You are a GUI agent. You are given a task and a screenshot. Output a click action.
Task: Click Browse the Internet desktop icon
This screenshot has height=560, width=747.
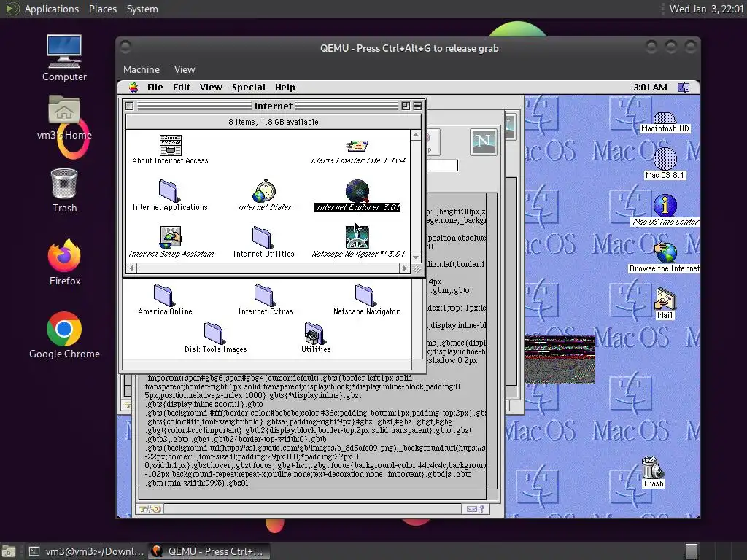[665, 252]
